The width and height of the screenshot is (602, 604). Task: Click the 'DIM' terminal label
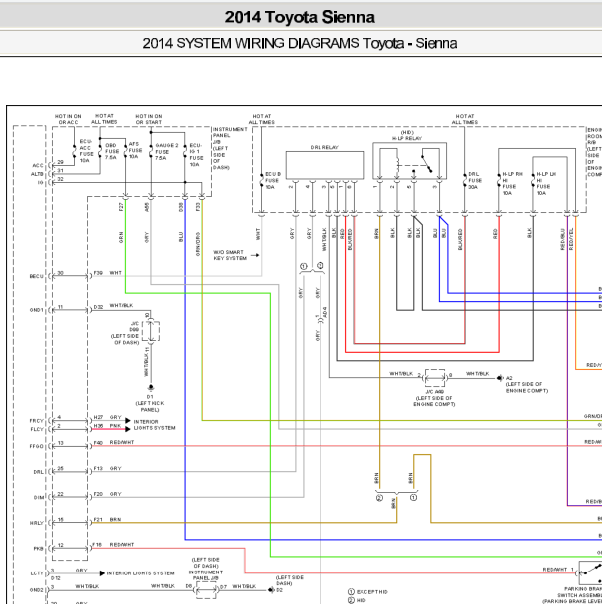pyautogui.click(x=39, y=498)
